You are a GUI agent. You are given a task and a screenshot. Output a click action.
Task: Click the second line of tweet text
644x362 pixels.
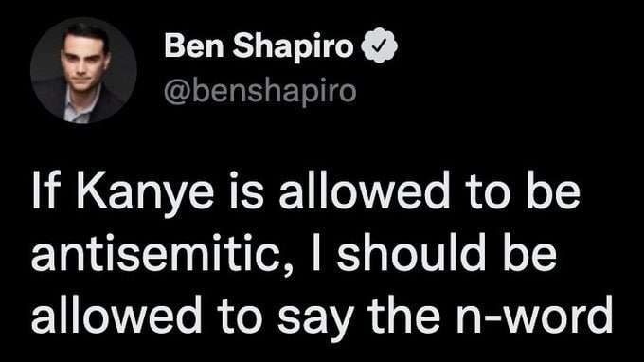point(295,255)
